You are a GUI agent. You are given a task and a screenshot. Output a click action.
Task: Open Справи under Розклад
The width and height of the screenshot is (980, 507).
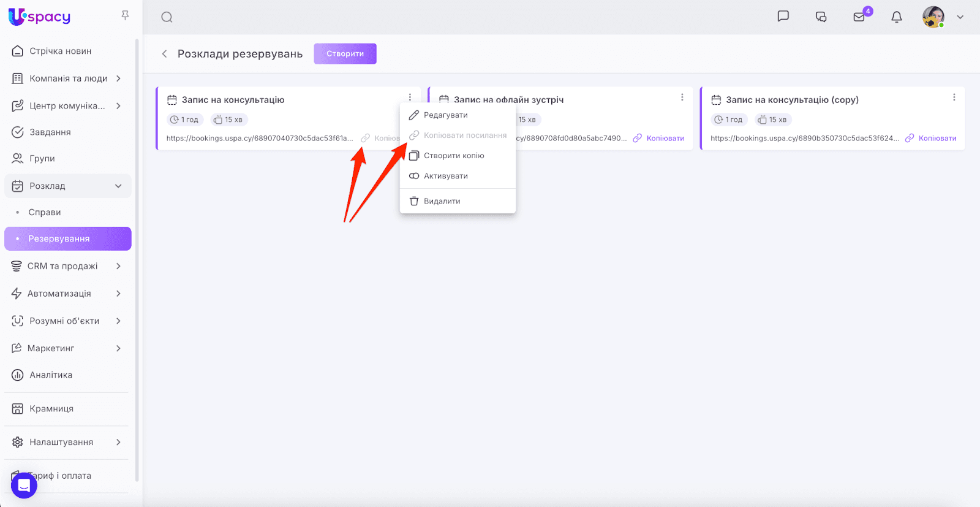point(45,212)
